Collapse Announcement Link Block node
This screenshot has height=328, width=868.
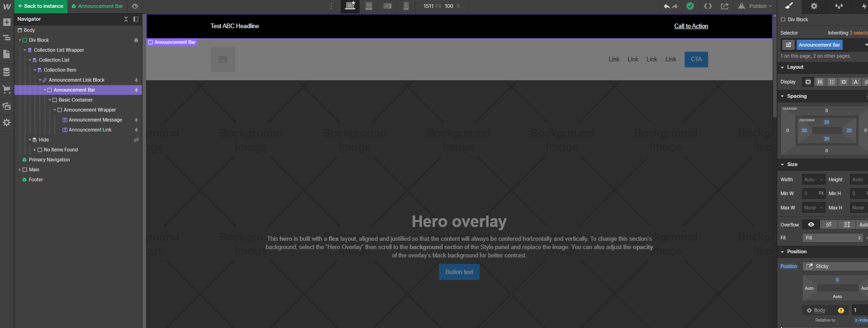[40, 80]
